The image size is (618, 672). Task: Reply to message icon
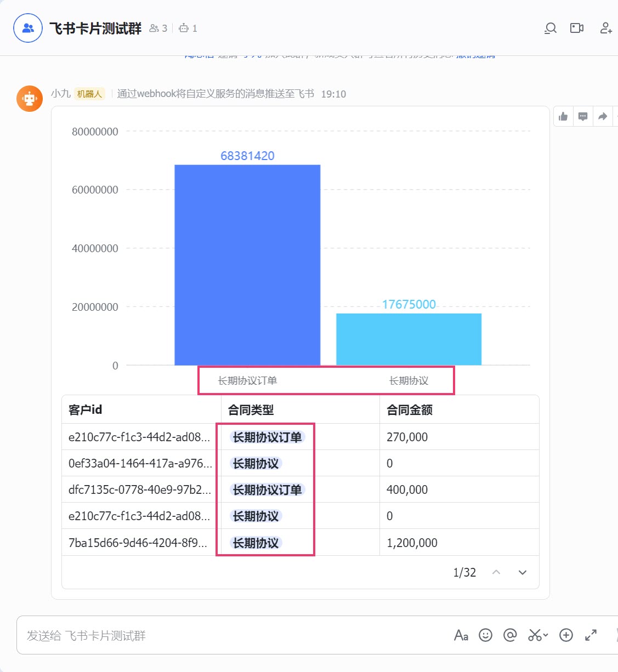click(583, 116)
